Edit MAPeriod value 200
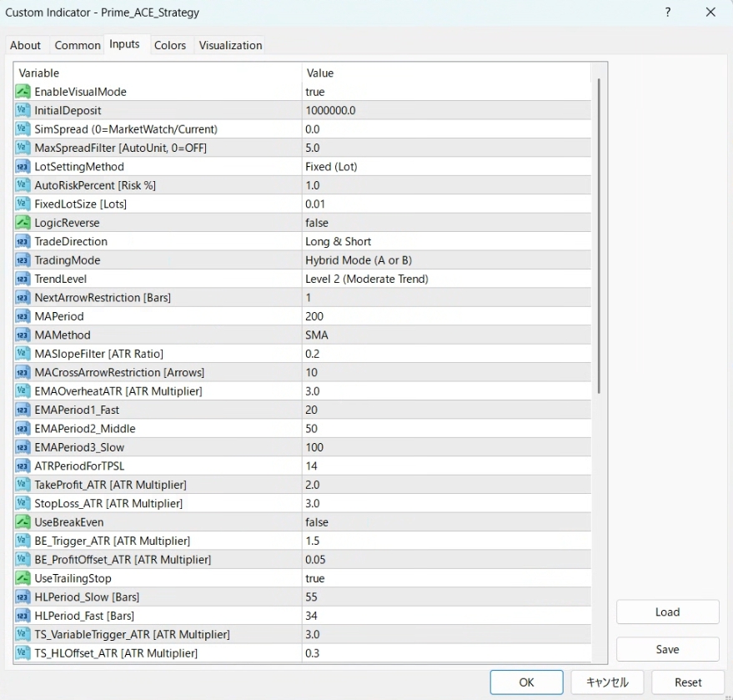Viewport: 733px width, 700px height. [x=446, y=316]
